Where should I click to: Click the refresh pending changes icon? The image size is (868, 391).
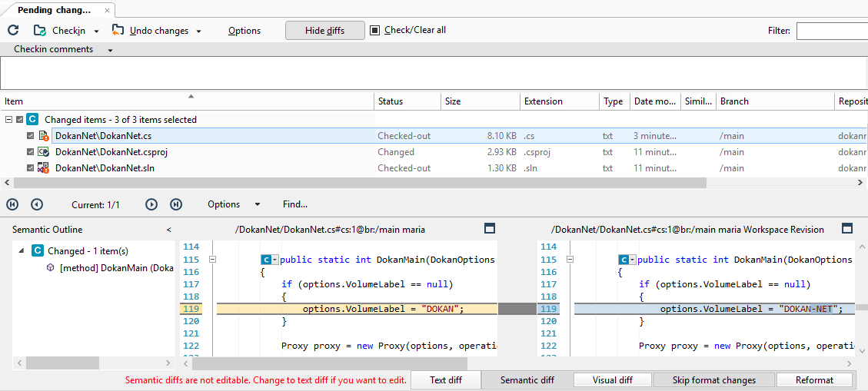pyautogui.click(x=13, y=31)
